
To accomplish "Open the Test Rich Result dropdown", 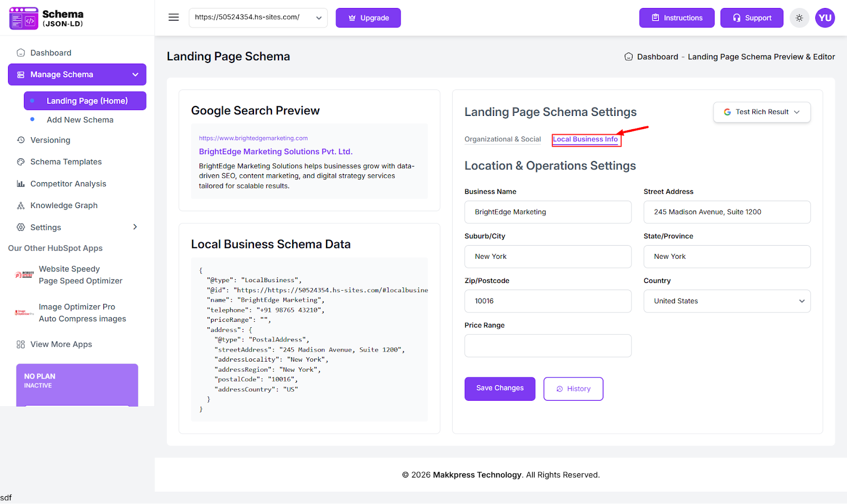I will [x=761, y=112].
